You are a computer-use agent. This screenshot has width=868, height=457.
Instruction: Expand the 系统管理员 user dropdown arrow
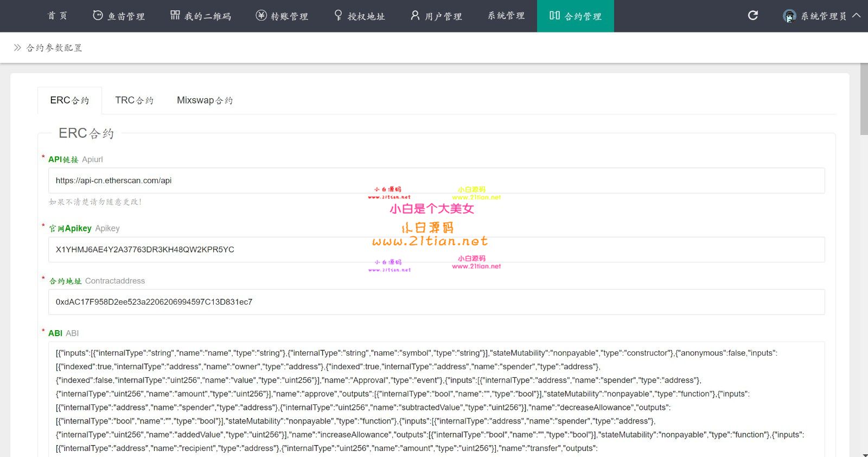pyautogui.click(x=857, y=16)
